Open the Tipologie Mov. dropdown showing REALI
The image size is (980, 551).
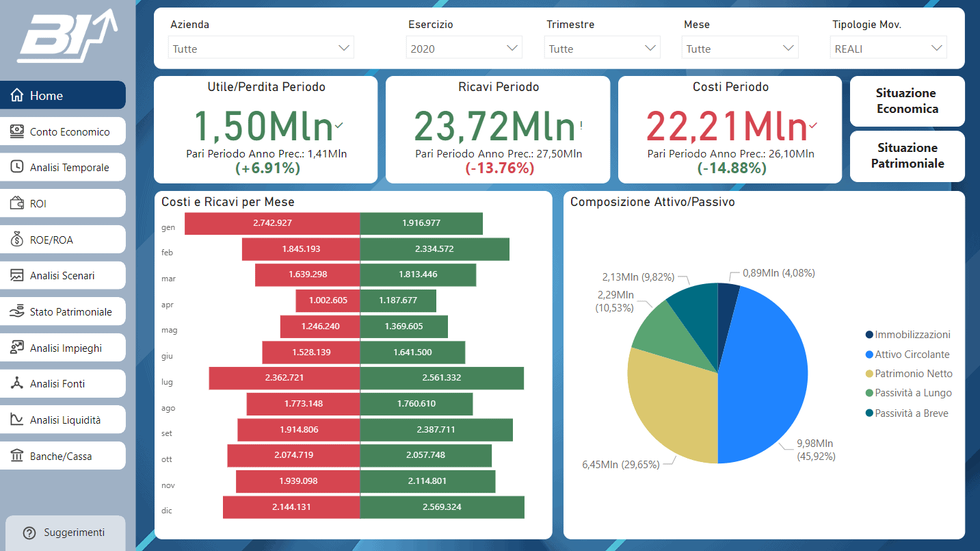tap(889, 48)
